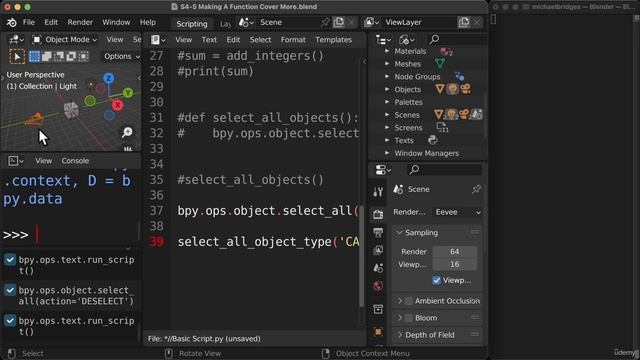Open the Collection properties tab

(x=378, y=309)
